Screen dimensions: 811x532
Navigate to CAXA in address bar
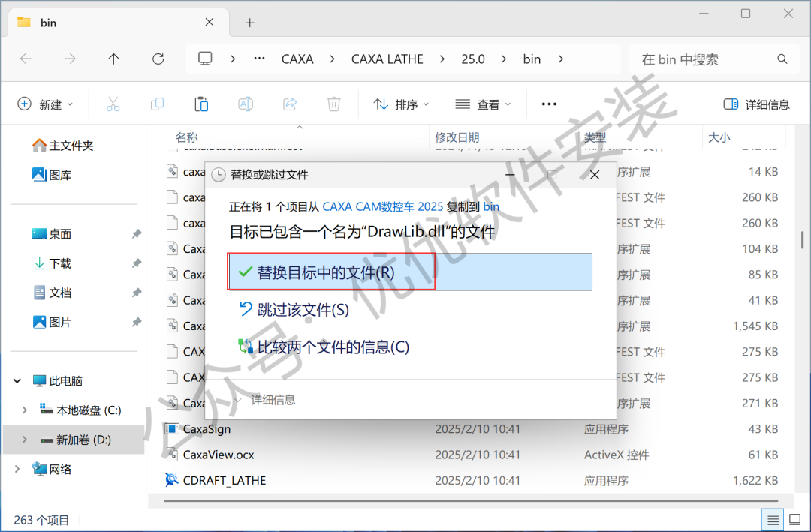click(297, 59)
